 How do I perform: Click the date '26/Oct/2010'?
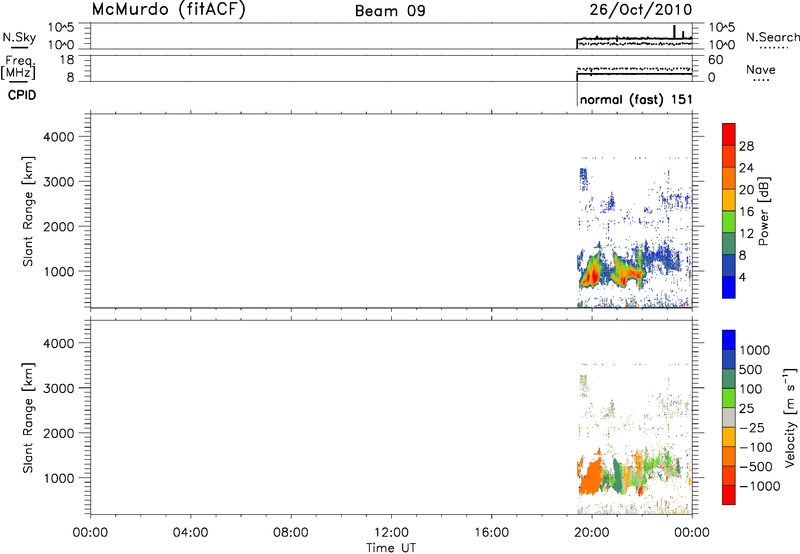click(641, 10)
